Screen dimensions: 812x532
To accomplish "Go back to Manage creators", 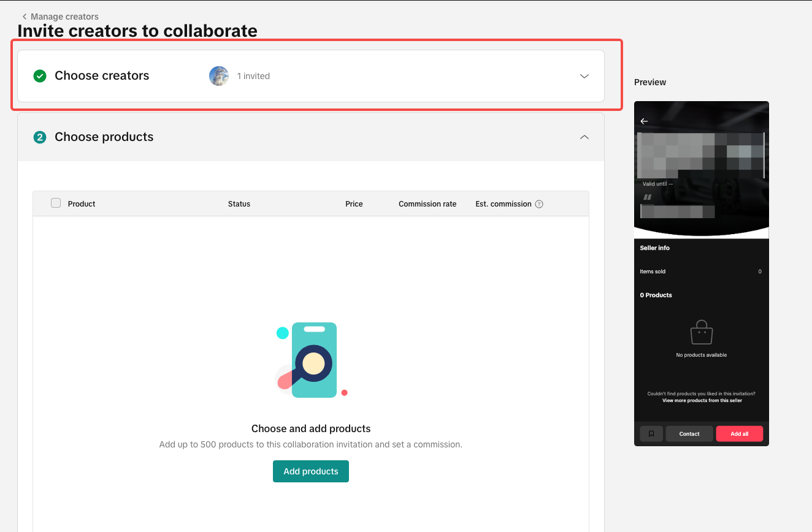I will [x=64, y=17].
